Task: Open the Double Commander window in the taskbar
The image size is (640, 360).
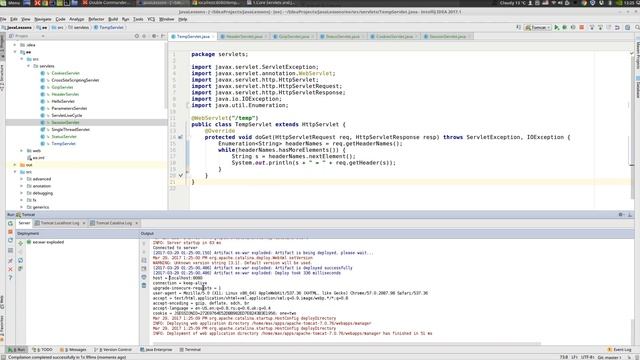Action: 106,3
